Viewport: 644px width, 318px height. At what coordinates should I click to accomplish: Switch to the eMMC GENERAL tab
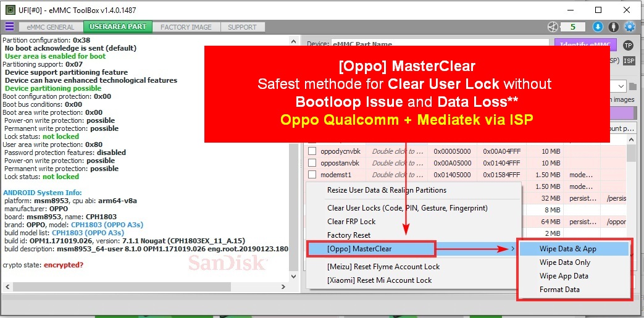(51, 27)
